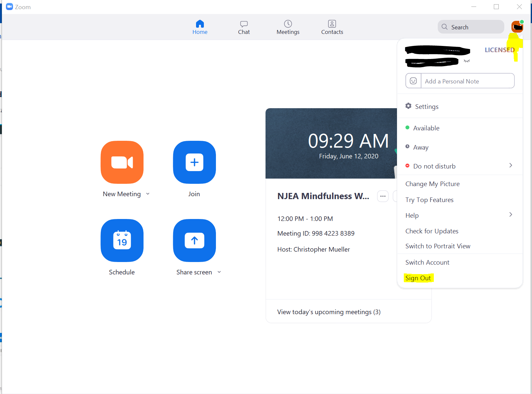Image resolution: width=532 pixels, height=394 pixels.
Task: Click the blue Join plus icon
Action: pyautogui.click(x=194, y=162)
